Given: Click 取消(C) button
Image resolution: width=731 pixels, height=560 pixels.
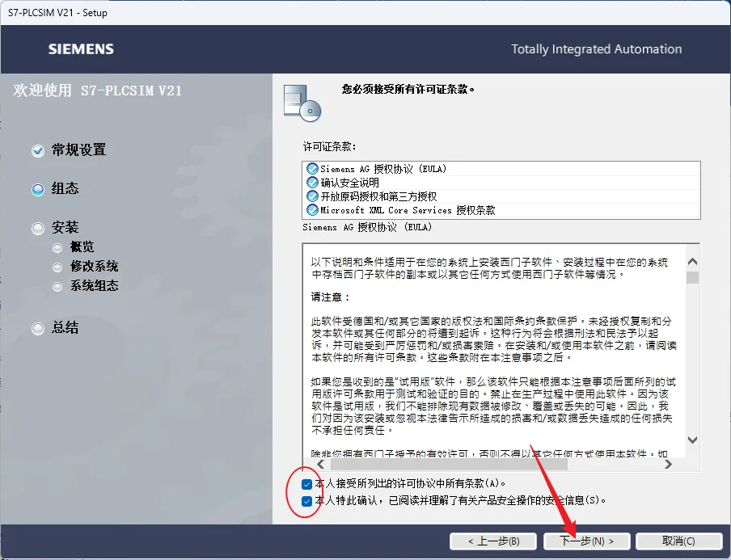Looking at the screenshot, I should click(x=678, y=541).
